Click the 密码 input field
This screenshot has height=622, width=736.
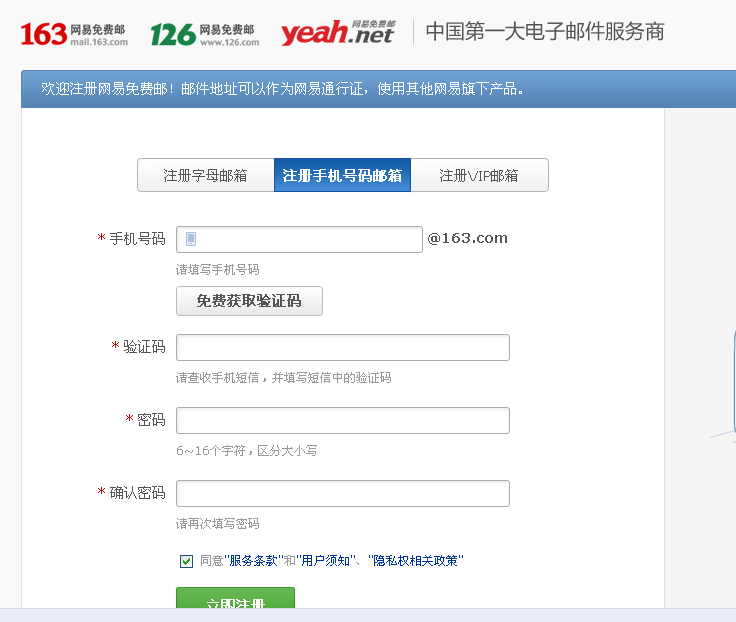pyautogui.click(x=342, y=420)
